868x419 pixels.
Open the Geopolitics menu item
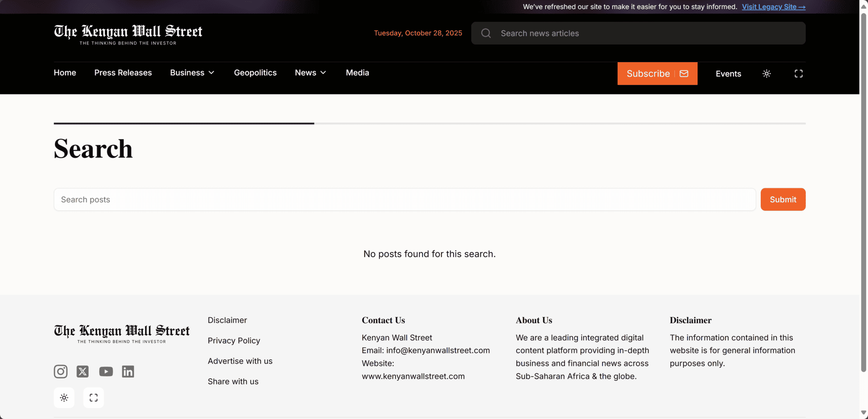click(x=255, y=73)
